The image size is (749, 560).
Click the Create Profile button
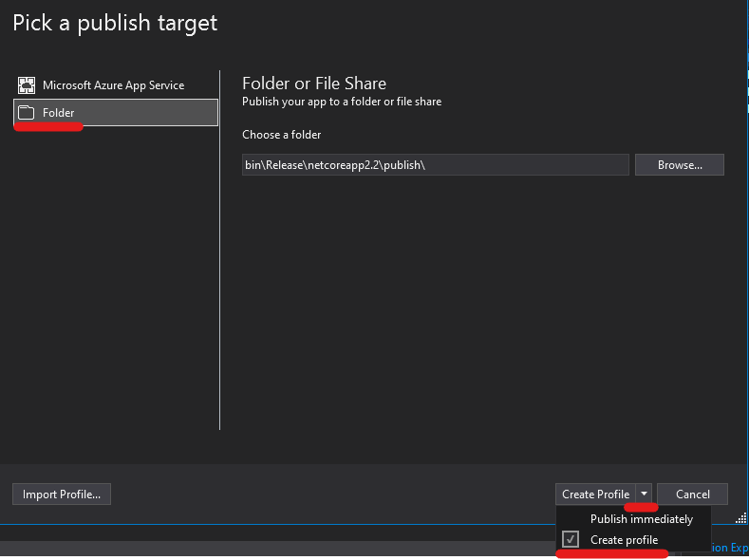[x=595, y=495]
